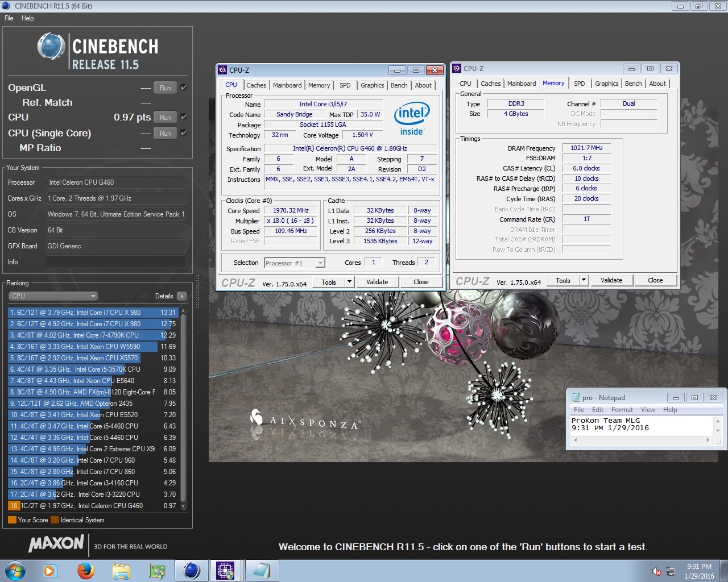
Task: Click the Info input field in Your System
Action: click(115, 262)
